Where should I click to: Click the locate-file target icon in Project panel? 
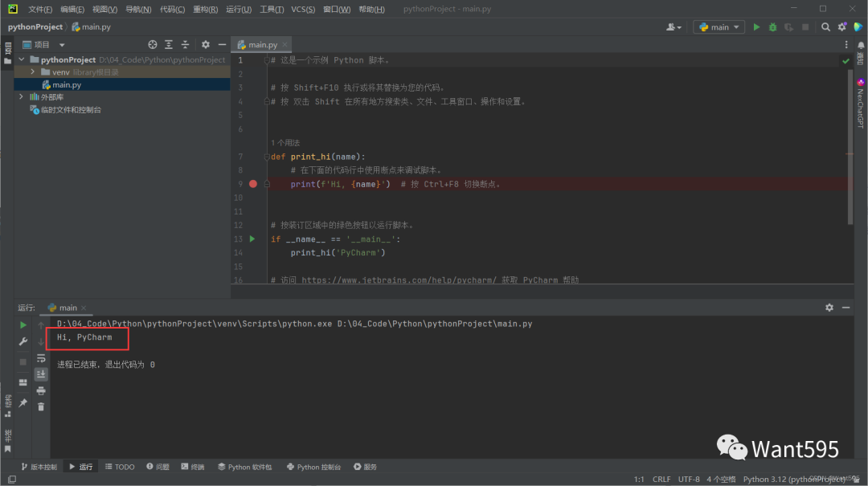[153, 45]
